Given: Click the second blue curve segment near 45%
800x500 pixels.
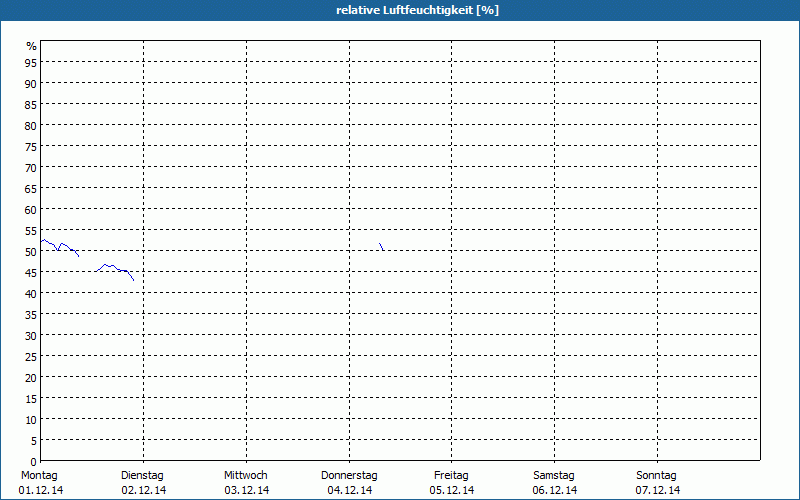Looking at the screenshot, I should tap(113, 267).
